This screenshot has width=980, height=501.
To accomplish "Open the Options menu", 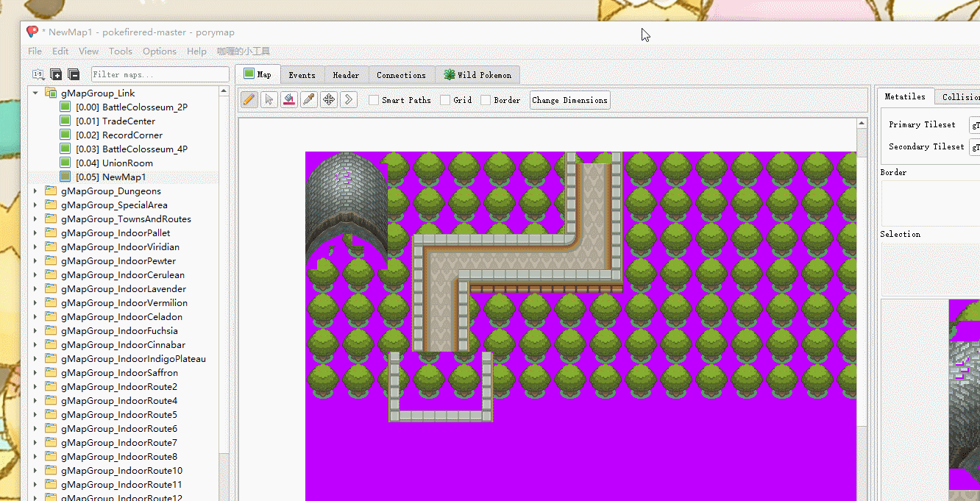I will tap(160, 51).
